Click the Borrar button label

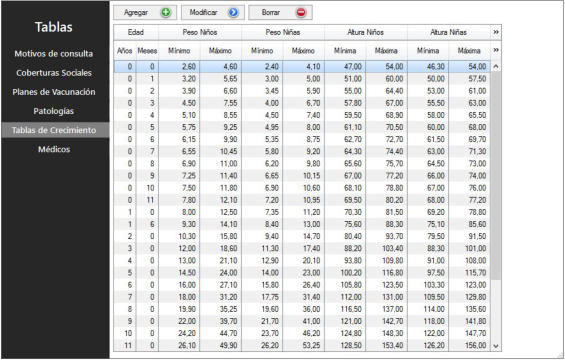271,13
